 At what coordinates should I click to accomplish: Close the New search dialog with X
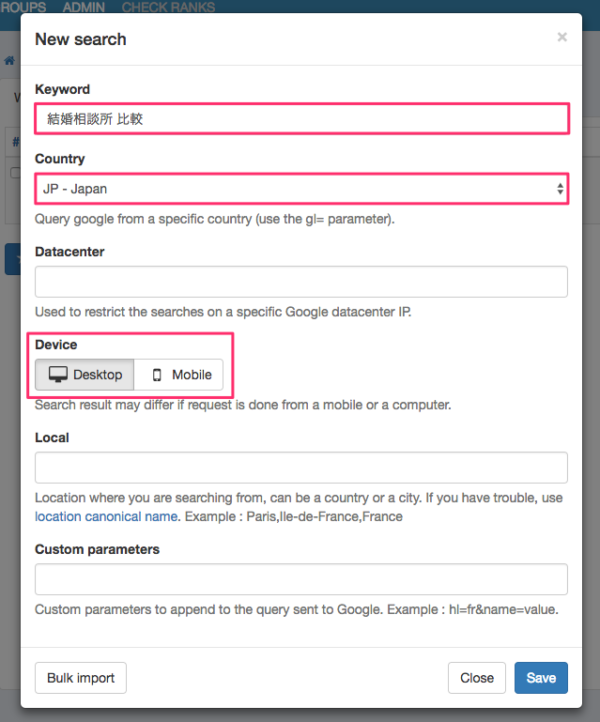tap(562, 38)
